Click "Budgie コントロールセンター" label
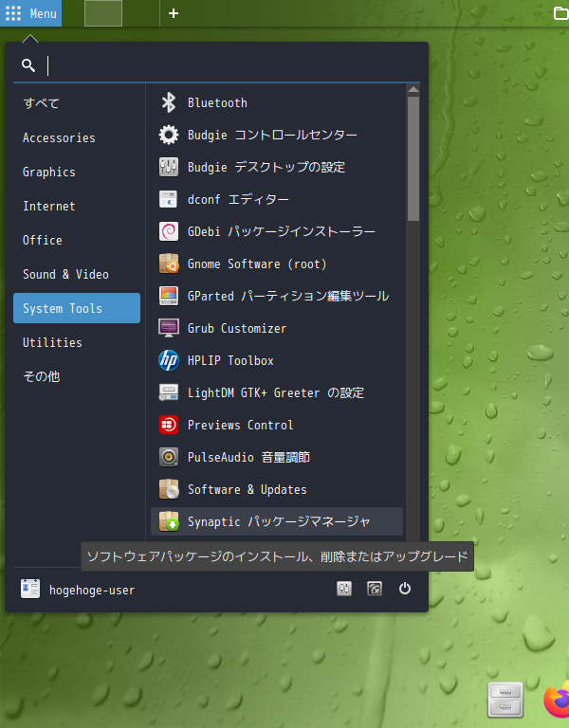569x728 pixels. point(272,136)
